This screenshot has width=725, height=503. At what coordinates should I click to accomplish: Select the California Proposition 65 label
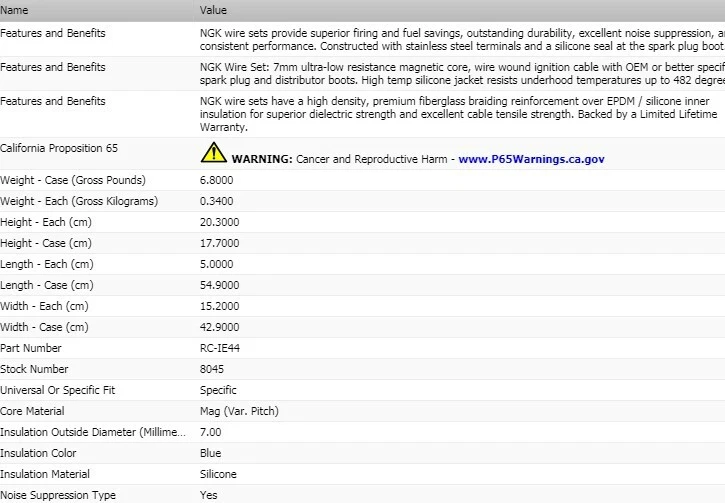click(x=59, y=148)
